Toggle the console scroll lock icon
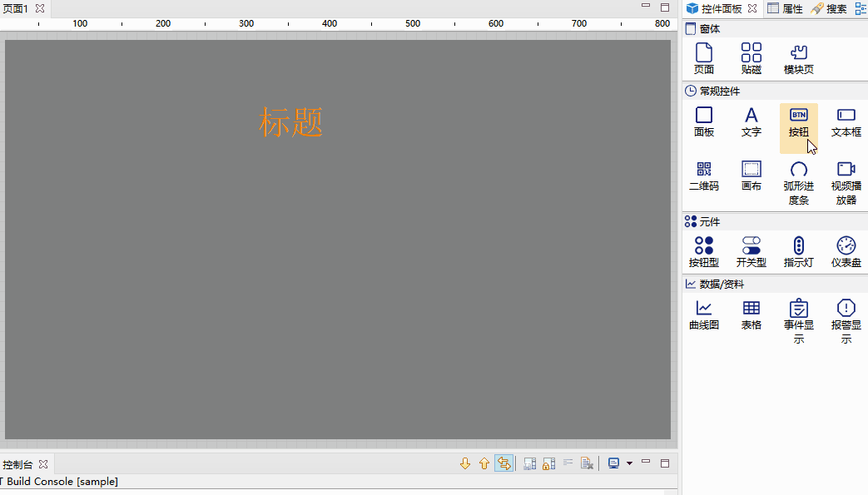The image size is (868, 495). pyautogui.click(x=548, y=463)
